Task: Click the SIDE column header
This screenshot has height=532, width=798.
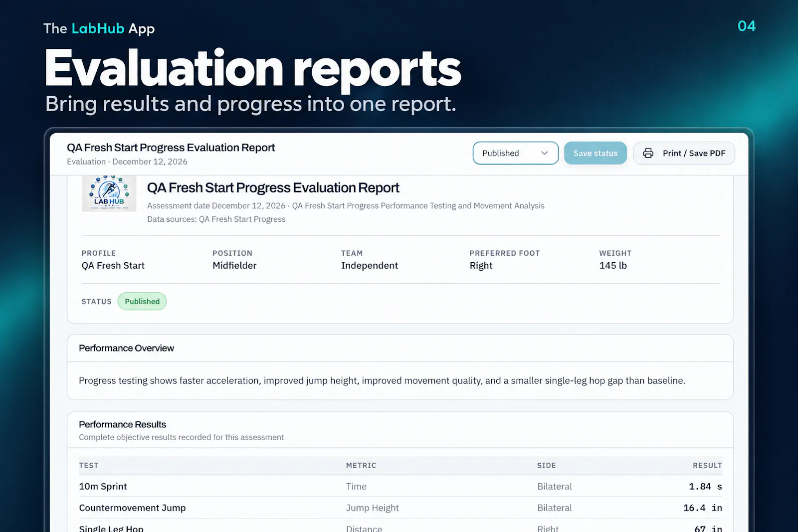Action: [x=546, y=465]
